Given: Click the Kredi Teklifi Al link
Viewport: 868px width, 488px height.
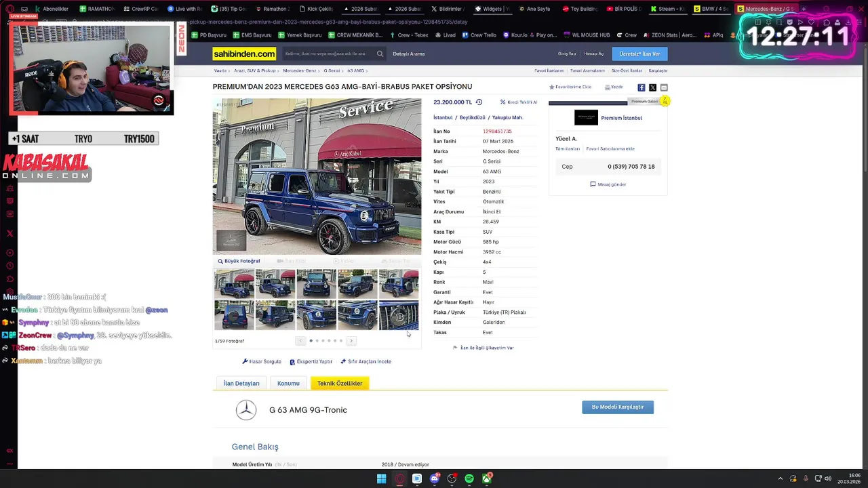Looking at the screenshot, I should pyautogui.click(x=519, y=102).
